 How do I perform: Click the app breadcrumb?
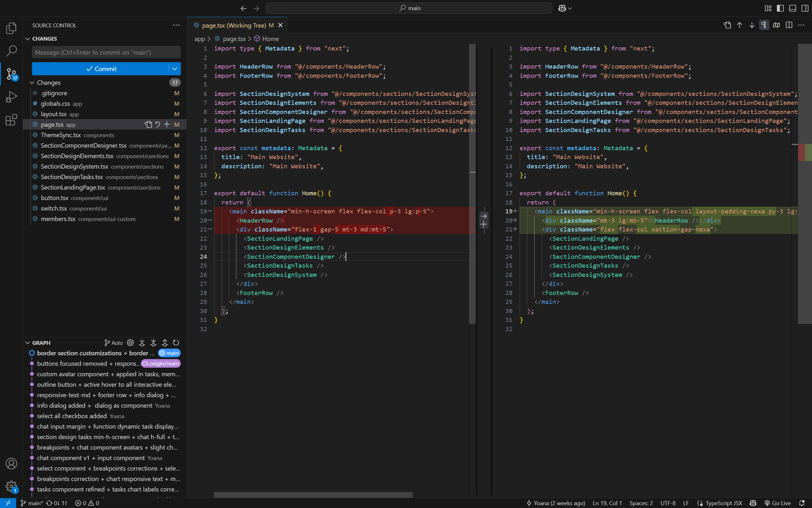pos(200,39)
